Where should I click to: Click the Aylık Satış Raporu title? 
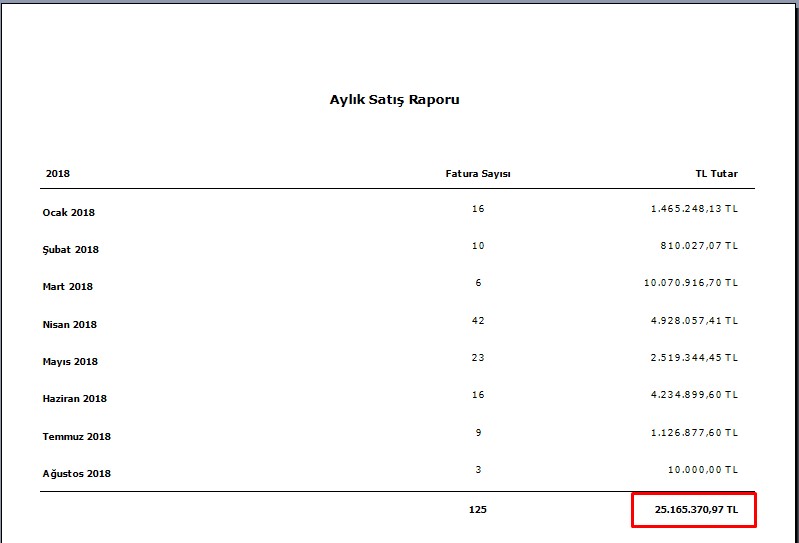[394, 100]
